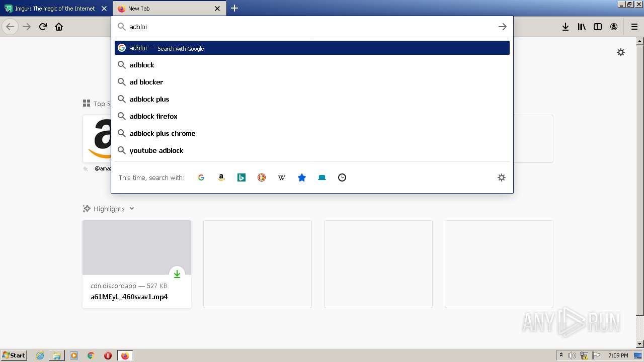The image size is (644, 362).
Task: Launch Internet Explorer from taskbar
Action: click(x=40, y=355)
